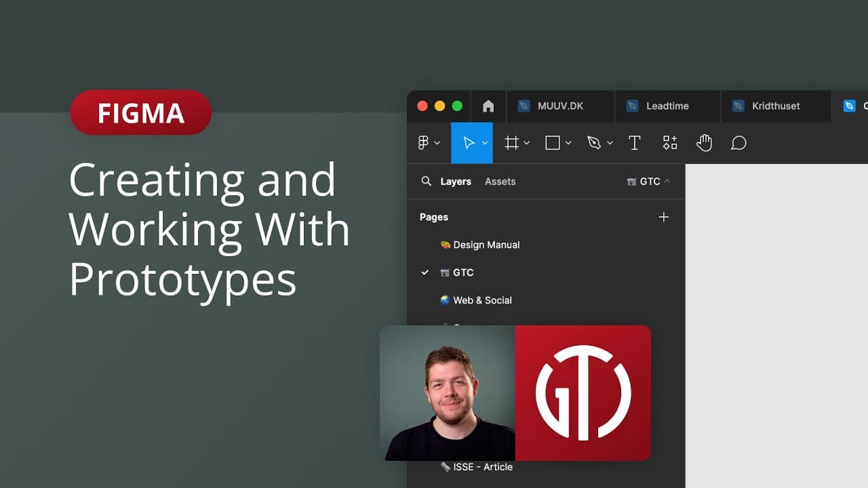Select the Text tool

click(635, 143)
